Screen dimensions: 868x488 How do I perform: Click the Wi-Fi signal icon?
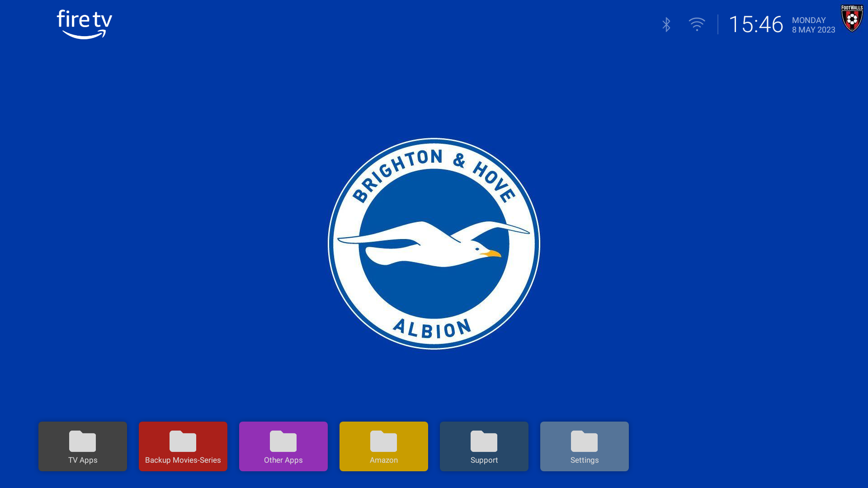(x=697, y=24)
